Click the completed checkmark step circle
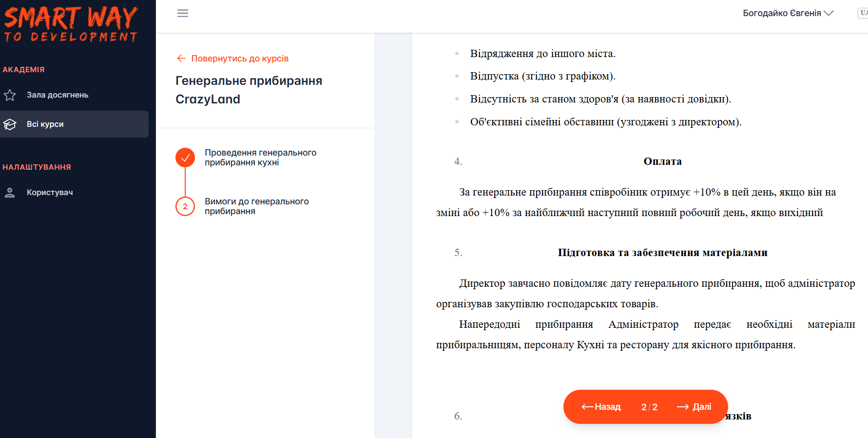868x438 pixels. (x=185, y=158)
